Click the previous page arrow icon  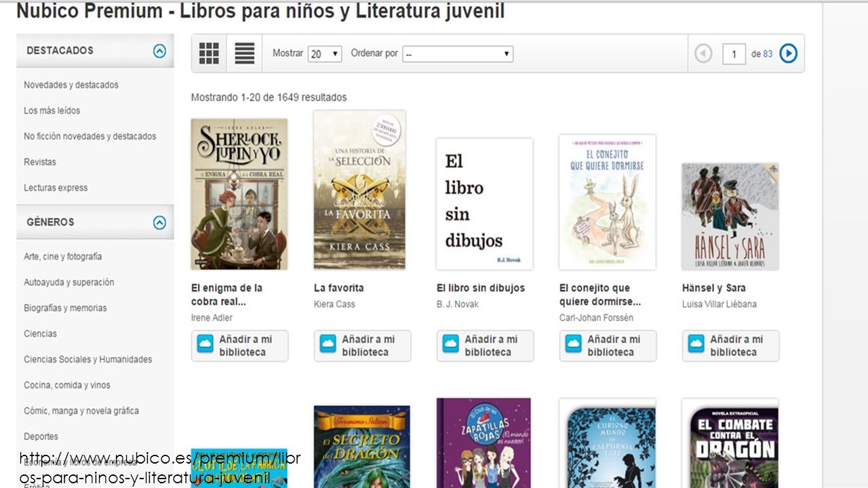[703, 54]
